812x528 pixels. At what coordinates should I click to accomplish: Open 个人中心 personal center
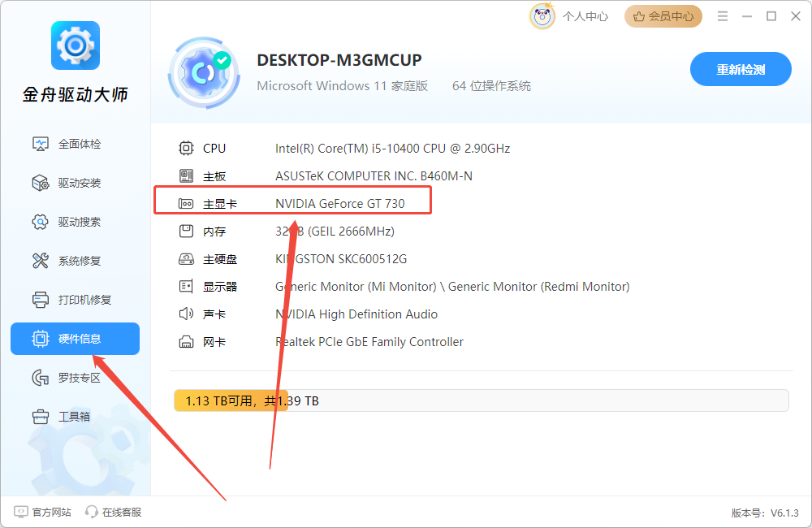585,16
